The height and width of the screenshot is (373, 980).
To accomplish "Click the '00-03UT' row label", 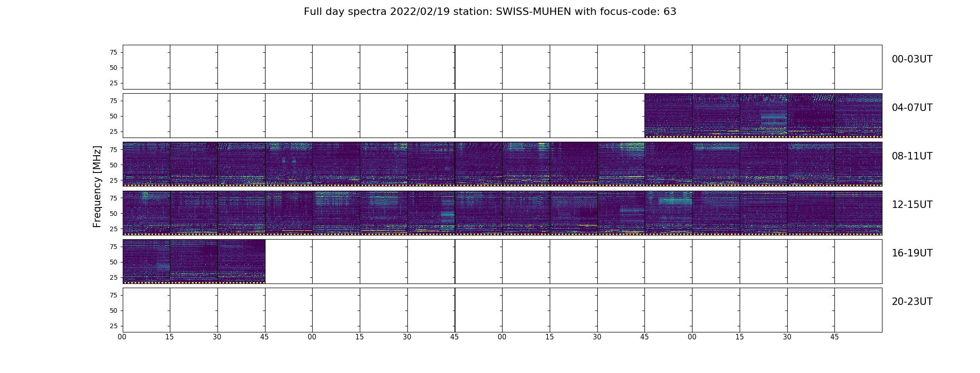I will (912, 59).
